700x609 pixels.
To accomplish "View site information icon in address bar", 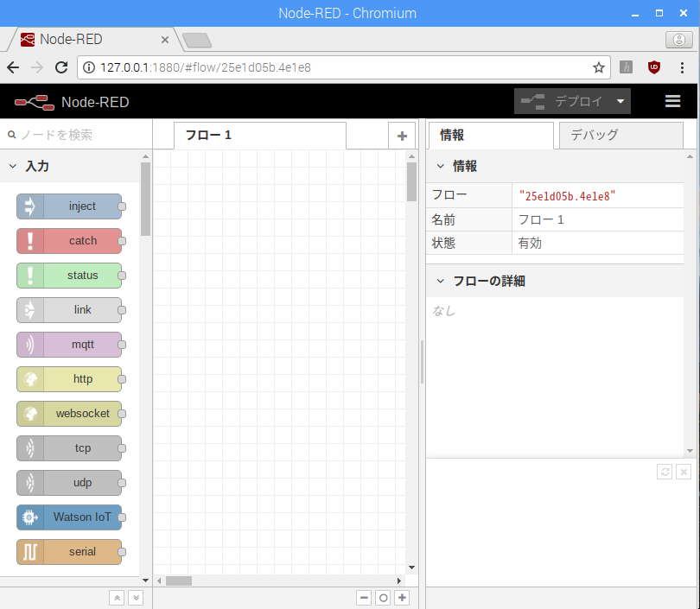I will (x=89, y=67).
